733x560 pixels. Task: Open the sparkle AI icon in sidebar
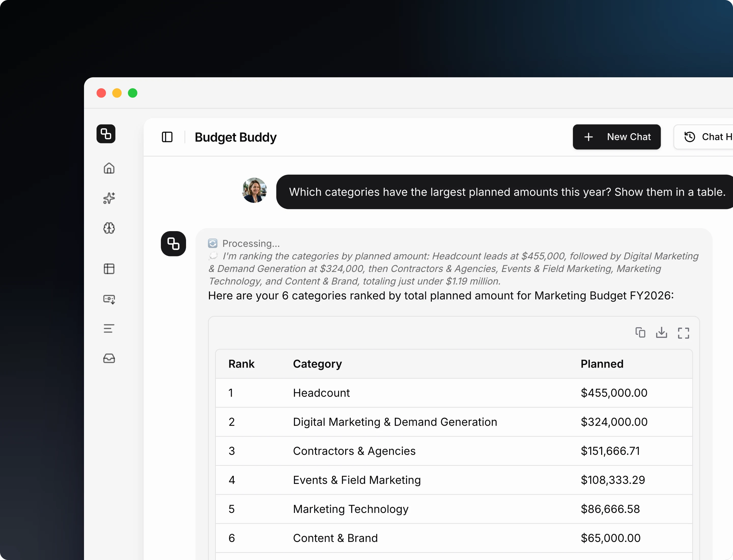click(109, 198)
